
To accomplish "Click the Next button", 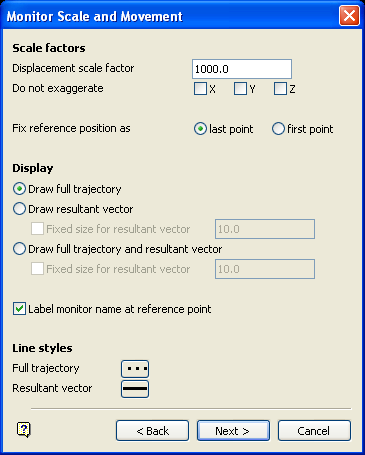I will 233,431.
